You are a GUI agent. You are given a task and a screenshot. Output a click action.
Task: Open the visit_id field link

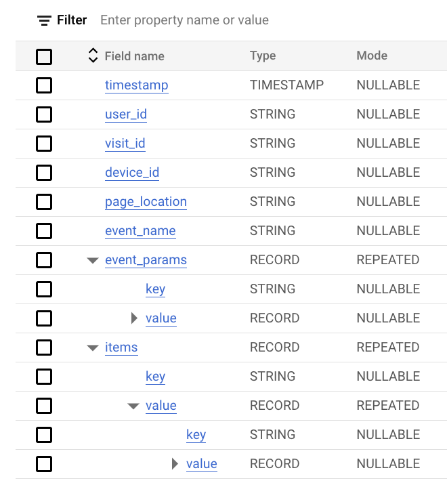pos(125,144)
